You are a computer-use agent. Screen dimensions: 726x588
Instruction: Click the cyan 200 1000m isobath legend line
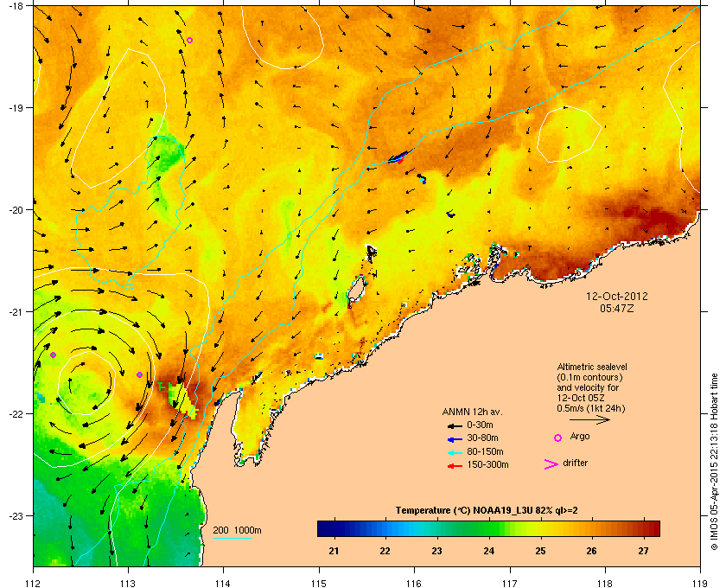pos(232,539)
